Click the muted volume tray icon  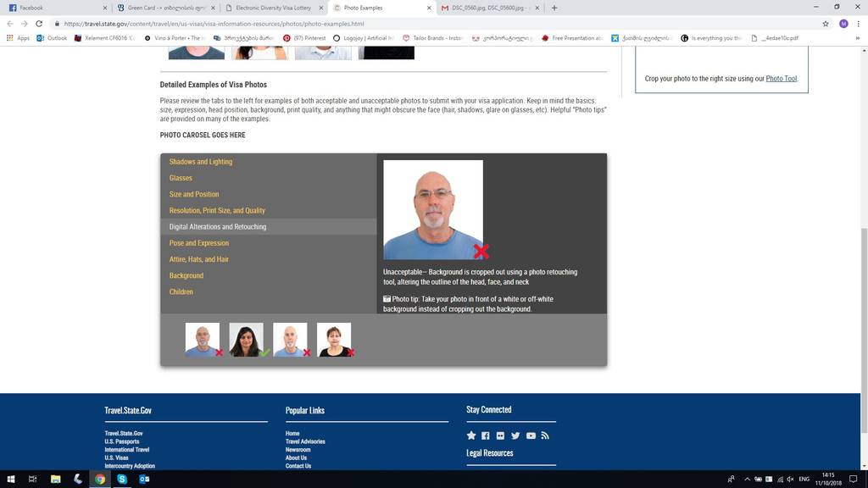(x=790, y=480)
